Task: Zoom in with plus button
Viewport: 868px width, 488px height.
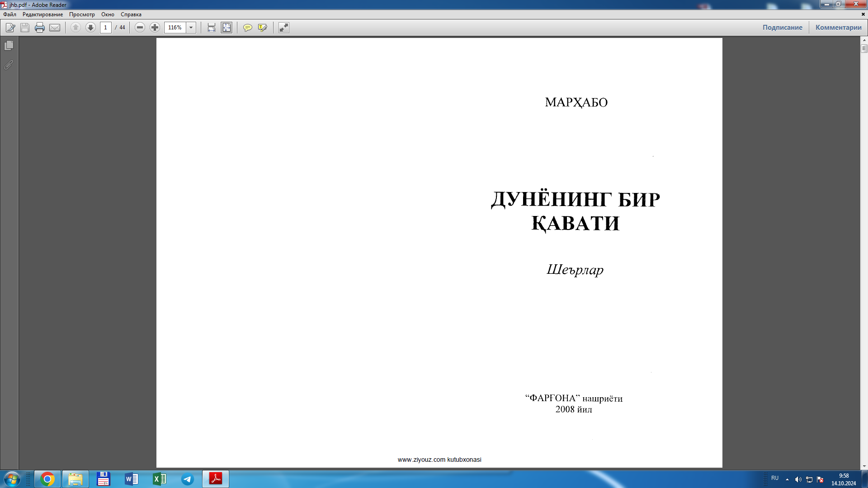Action: coord(155,28)
